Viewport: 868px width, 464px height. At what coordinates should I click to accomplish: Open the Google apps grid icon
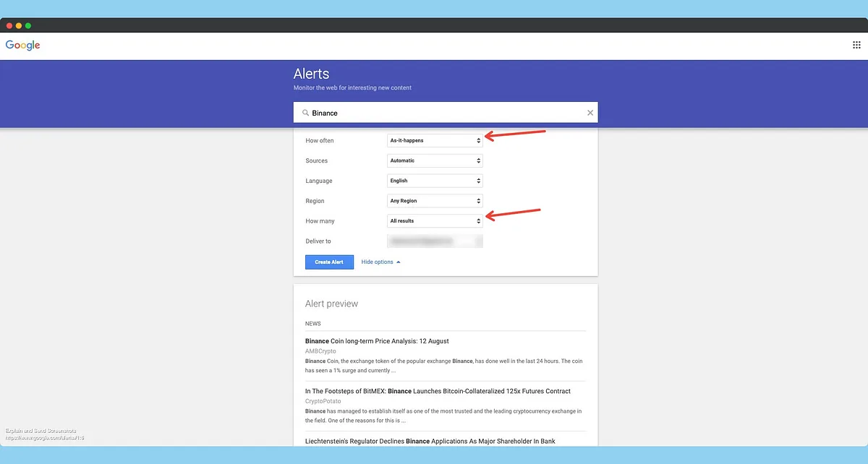click(x=856, y=45)
